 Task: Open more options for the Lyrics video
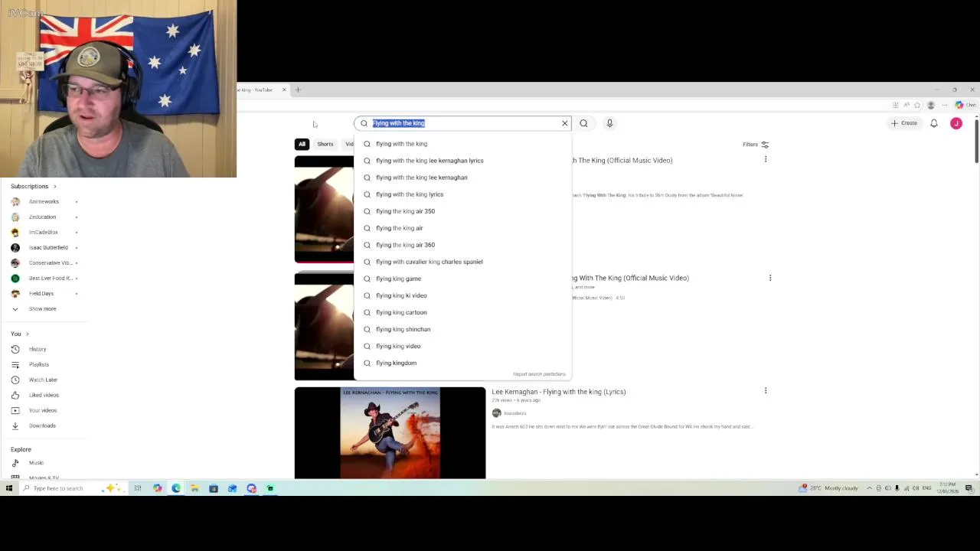pos(766,391)
